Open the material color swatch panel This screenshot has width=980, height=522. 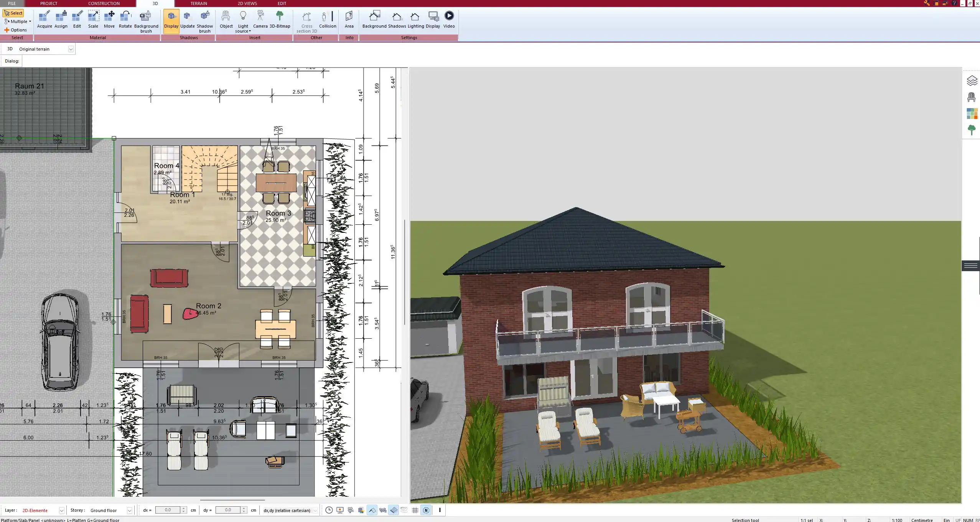tap(972, 113)
